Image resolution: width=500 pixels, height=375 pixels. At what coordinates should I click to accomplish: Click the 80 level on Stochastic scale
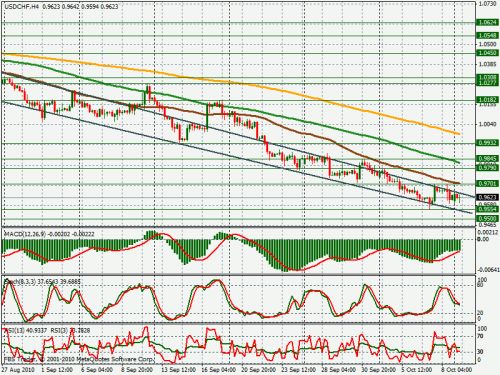click(x=481, y=285)
